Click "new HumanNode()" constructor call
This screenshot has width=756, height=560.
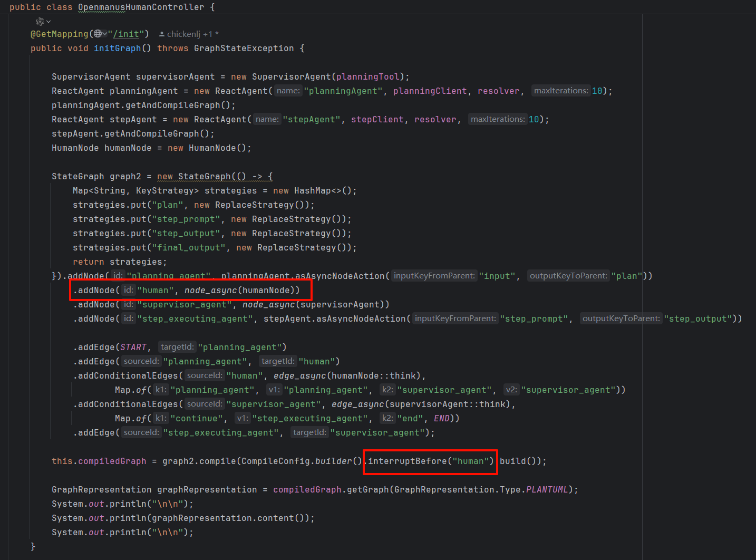207,148
